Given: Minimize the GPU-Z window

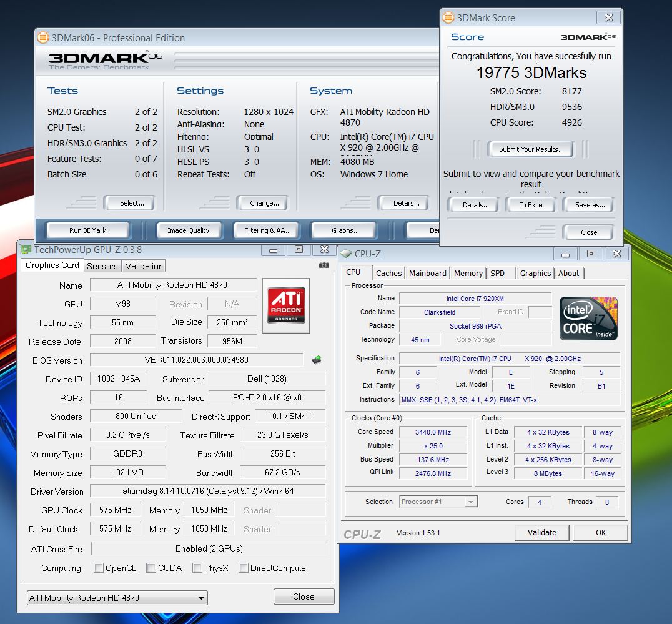Looking at the screenshot, I should (274, 250).
